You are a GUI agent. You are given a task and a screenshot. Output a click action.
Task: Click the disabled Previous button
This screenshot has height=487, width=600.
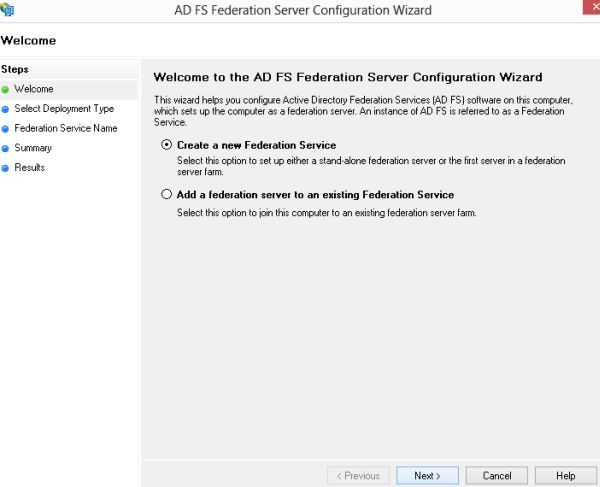click(358, 476)
